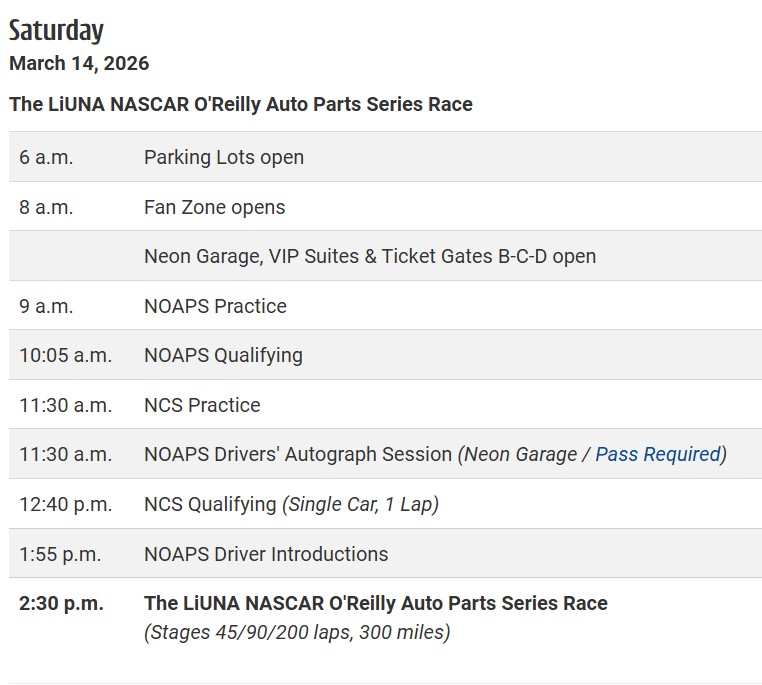Screen dimensions: 762x685
Task: Select the NCS Practice entry
Action: click(202, 406)
